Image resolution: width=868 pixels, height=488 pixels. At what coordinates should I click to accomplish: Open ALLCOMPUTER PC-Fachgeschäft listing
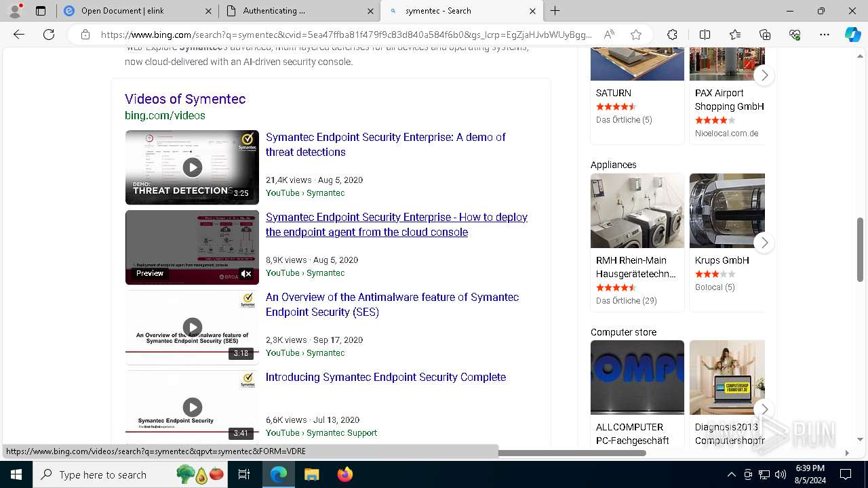[632, 434]
